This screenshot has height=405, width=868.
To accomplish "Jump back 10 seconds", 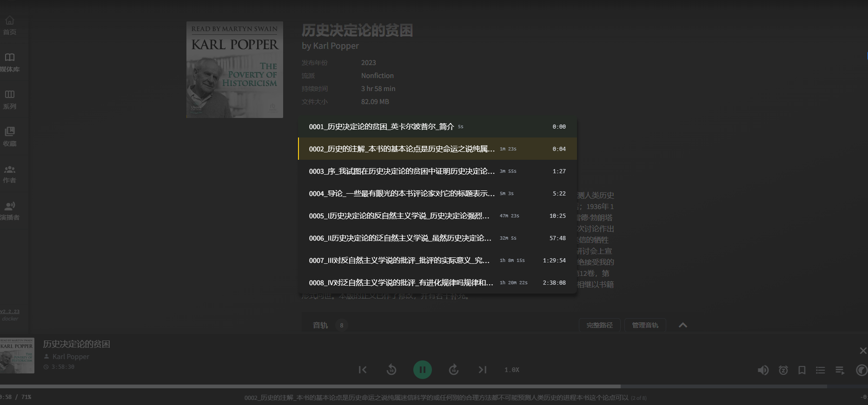I will [x=391, y=370].
